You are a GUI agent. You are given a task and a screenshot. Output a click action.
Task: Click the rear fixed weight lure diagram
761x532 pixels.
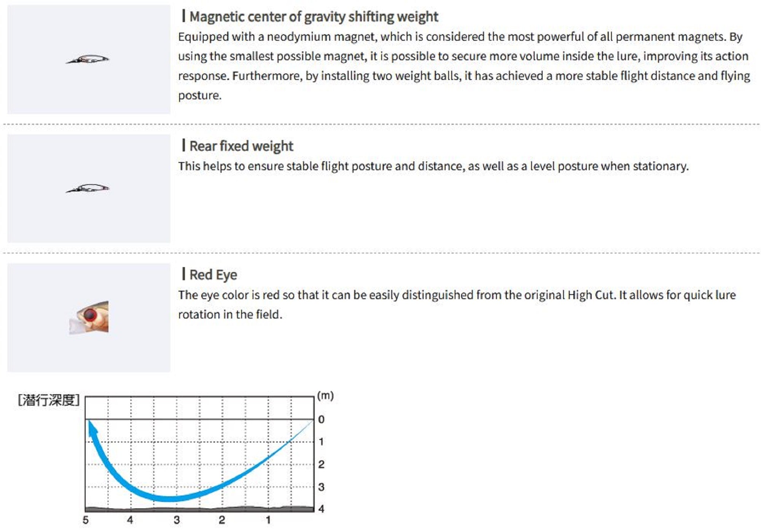click(x=88, y=188)
